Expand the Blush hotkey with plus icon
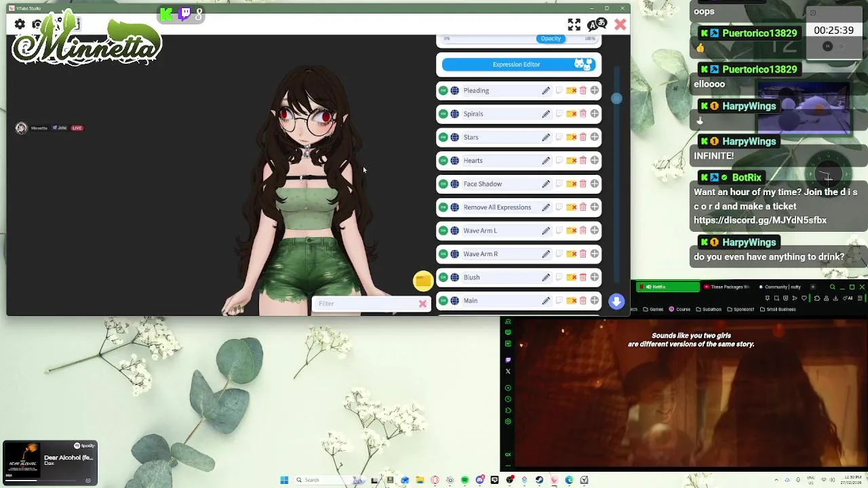 point(595,277)
